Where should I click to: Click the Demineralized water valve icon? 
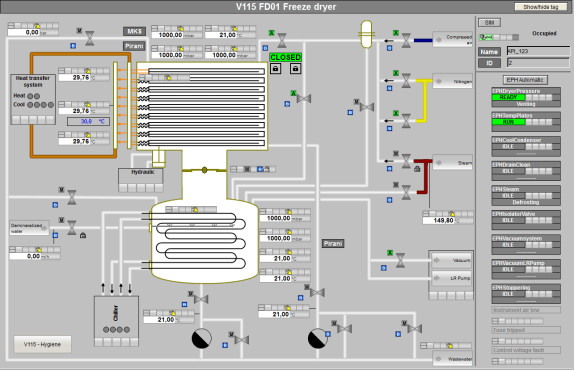pyautogui.click(x=72, y=228)
